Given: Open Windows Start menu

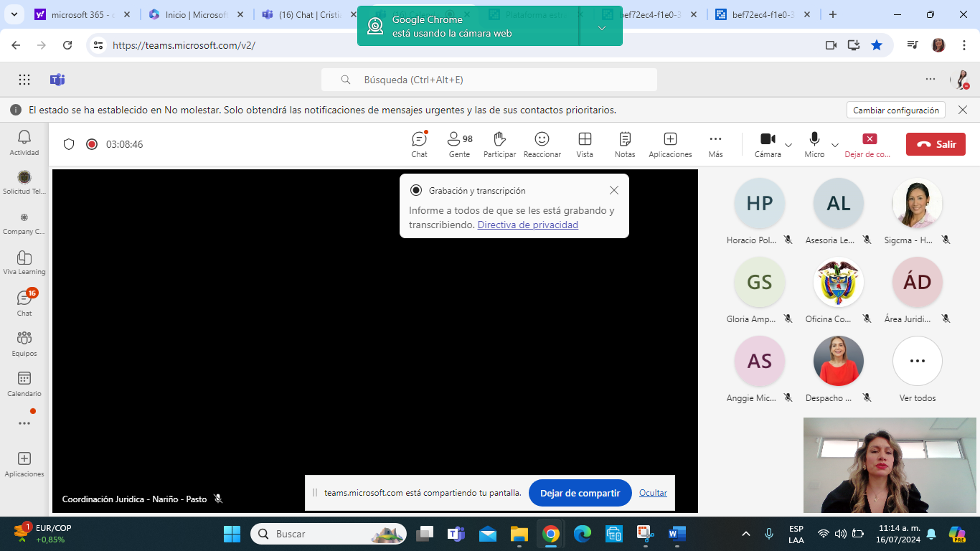Looking at the screenshot, I should point(232,534).
